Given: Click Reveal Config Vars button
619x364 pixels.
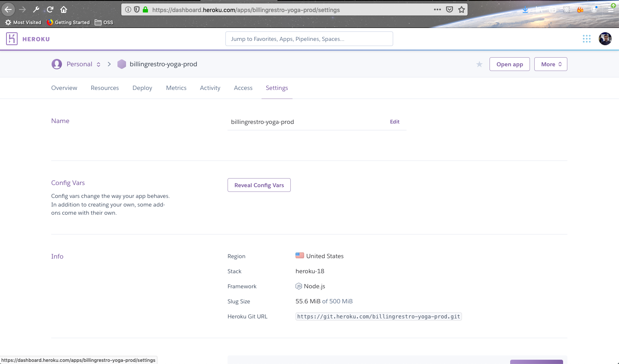Looking at the screenshot, I should pos(259,185).
